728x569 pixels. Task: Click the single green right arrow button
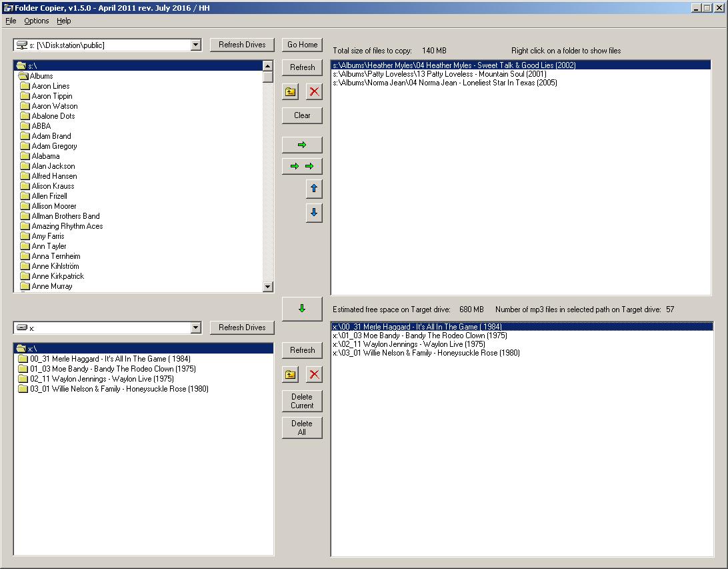(x=302, y=145)
